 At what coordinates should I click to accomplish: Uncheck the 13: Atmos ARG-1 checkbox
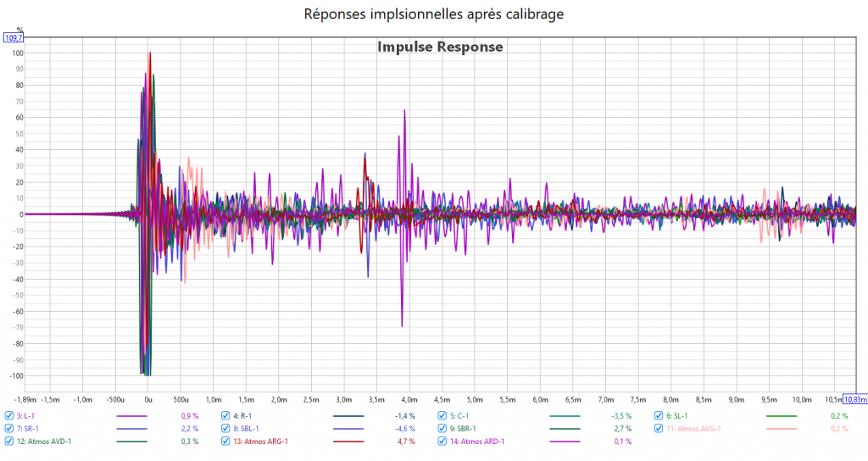click(x=226, y=442)
